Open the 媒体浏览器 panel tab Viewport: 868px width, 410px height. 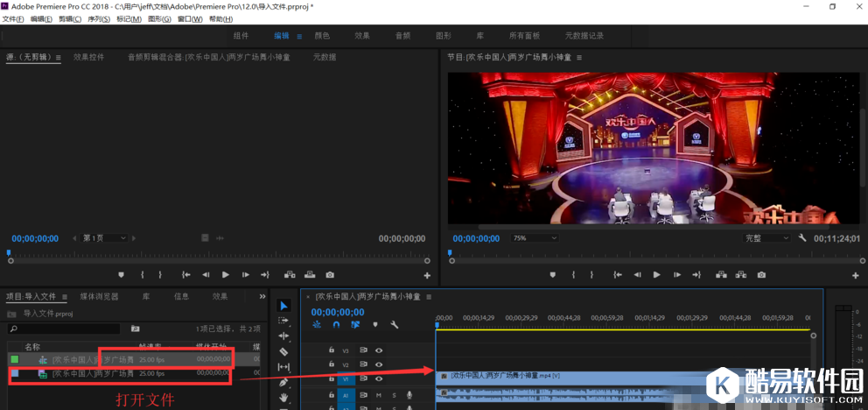pyautogui.click(x=99, y=297)
